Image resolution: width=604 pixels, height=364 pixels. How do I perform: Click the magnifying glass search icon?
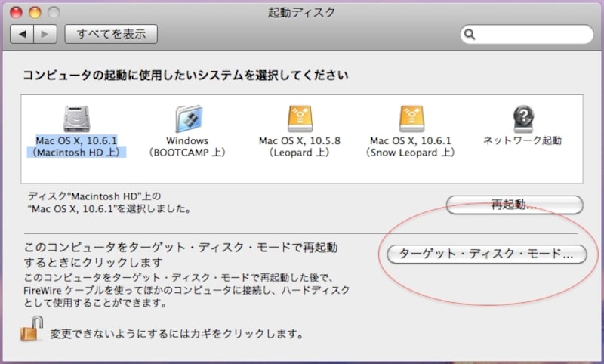coord(470,34)
